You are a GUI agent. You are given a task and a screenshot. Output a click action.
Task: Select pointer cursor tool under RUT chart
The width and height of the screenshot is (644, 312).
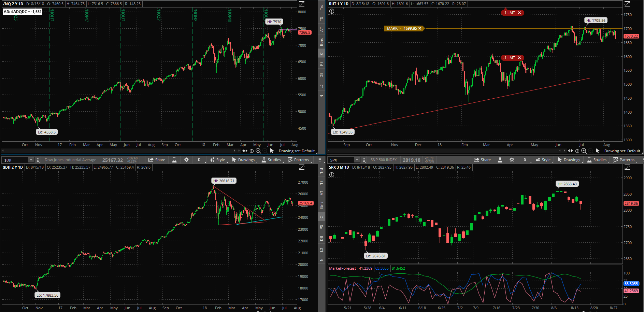tap(598, 151)
